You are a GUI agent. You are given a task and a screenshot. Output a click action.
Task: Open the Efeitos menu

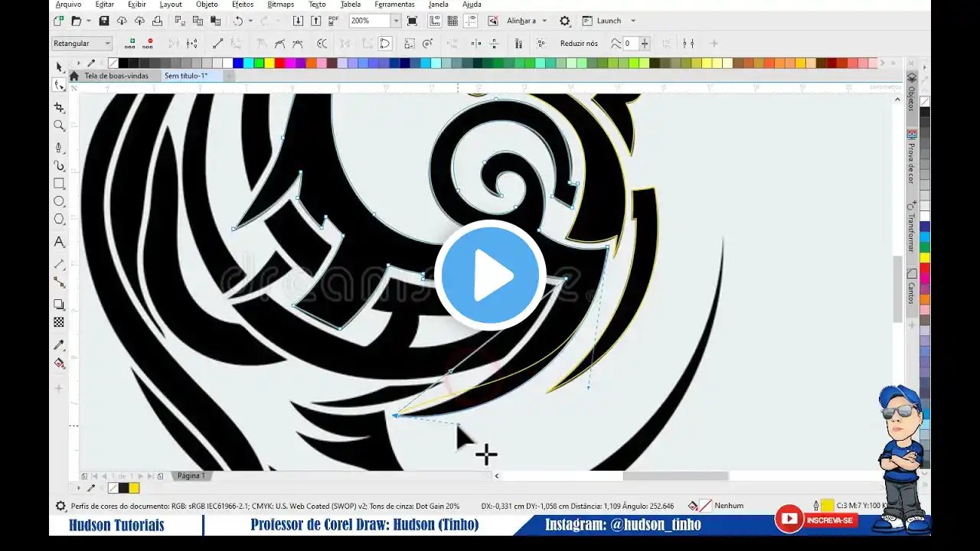point(243,5)
